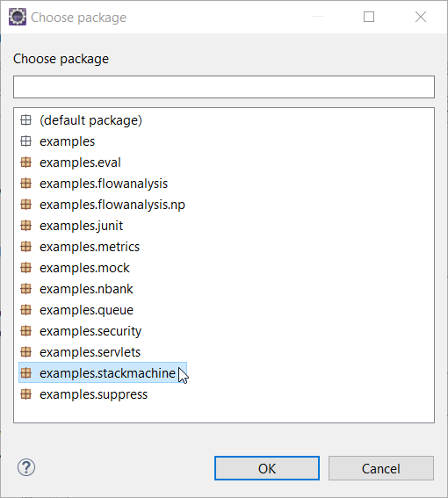448x498 pixels.
Task: Click the package icon beside examples.eval
Action: [x=26, y=162]
